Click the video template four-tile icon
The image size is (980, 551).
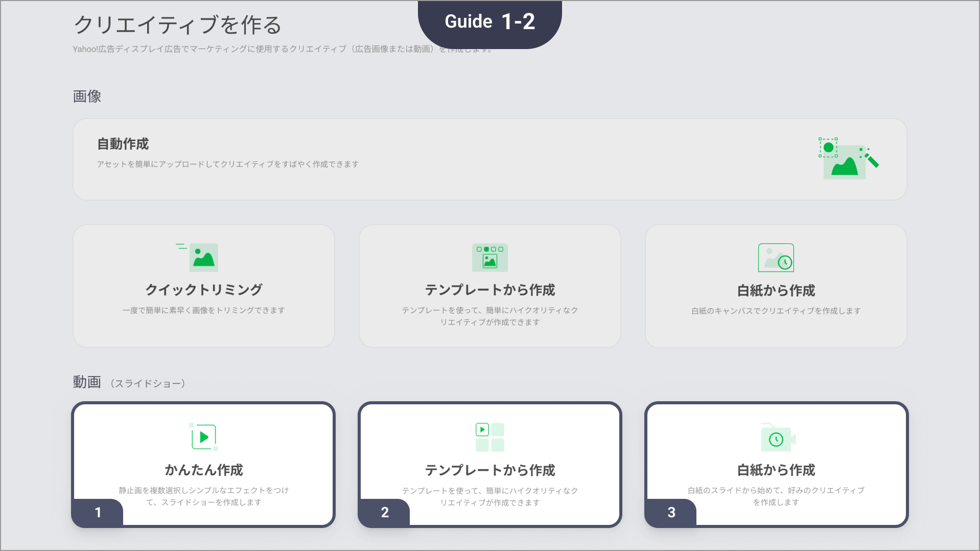click(489, 437)
